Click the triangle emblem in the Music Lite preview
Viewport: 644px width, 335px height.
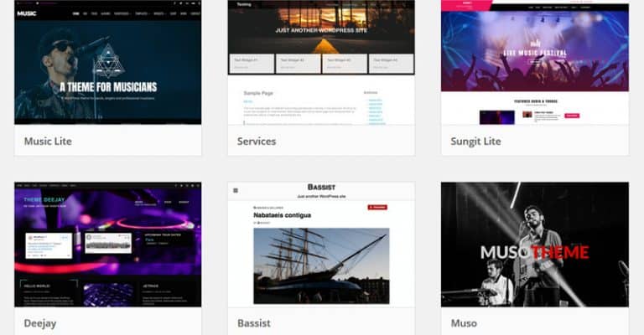108,61
